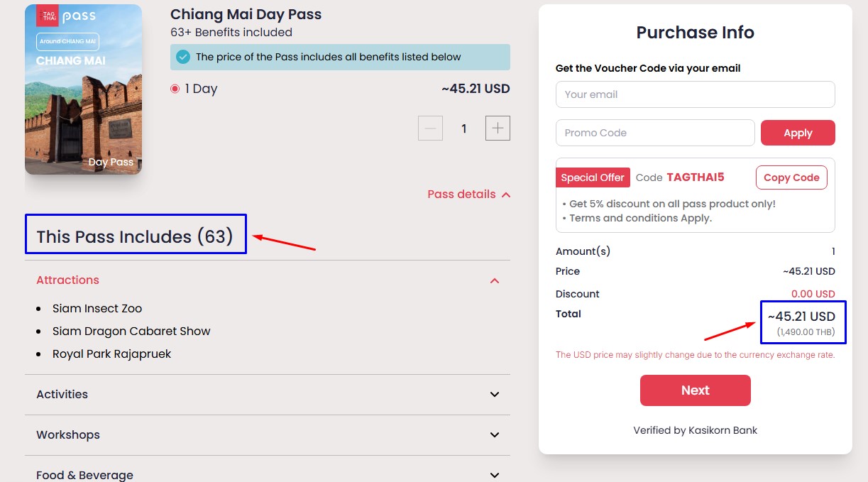Expand the Activities section

268,395
